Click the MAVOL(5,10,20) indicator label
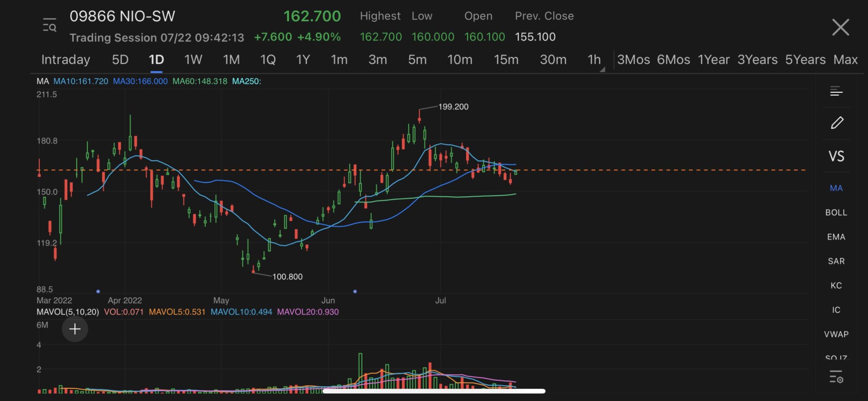 (x=68, y=312)
